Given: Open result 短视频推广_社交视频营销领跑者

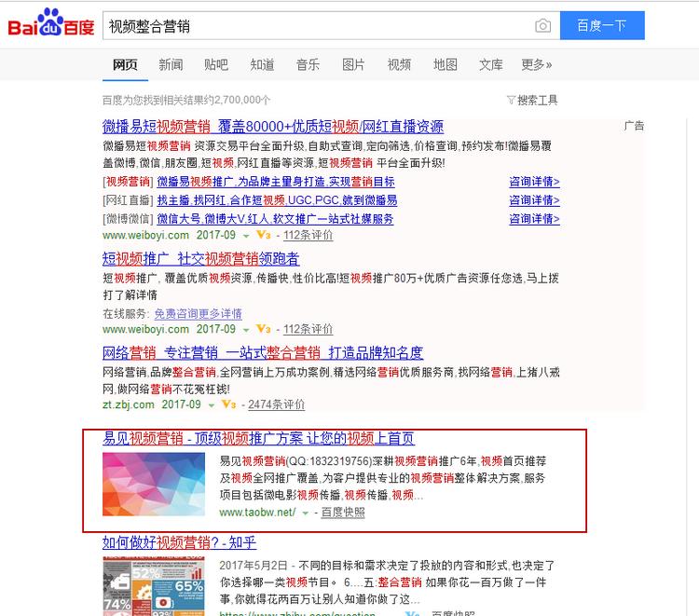Looking at the screenshot, I should [x=200, y=259].
